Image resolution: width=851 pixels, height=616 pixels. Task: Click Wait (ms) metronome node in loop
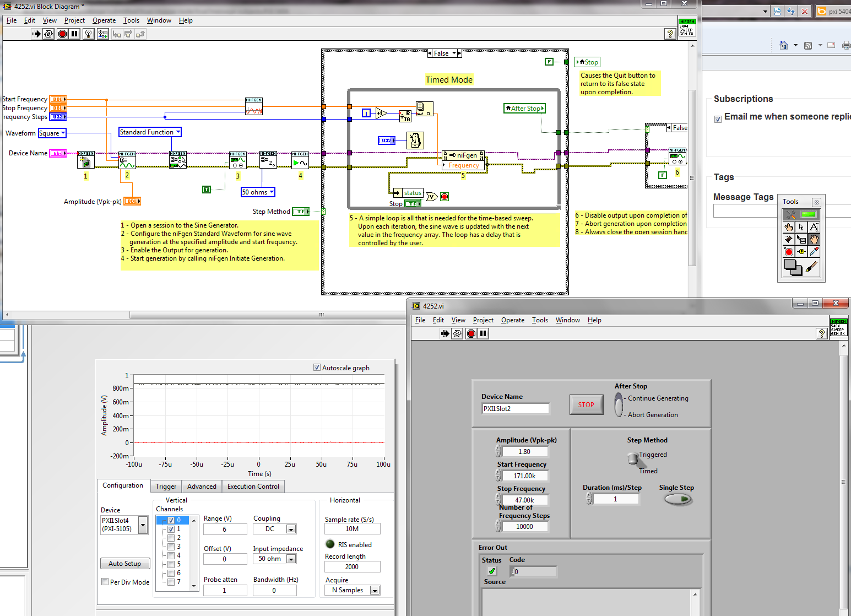415,141
